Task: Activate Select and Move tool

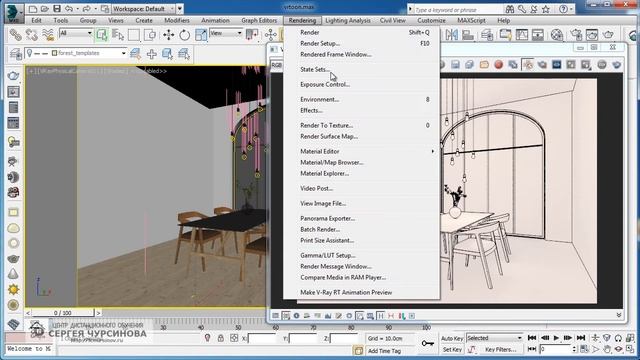Action: (x=168, y=35)
